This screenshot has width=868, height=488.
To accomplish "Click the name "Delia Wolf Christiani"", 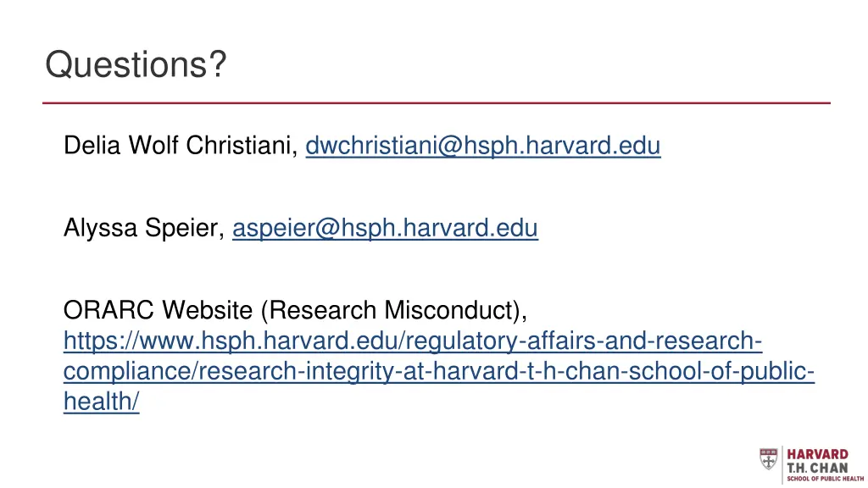I will (181, 147).
